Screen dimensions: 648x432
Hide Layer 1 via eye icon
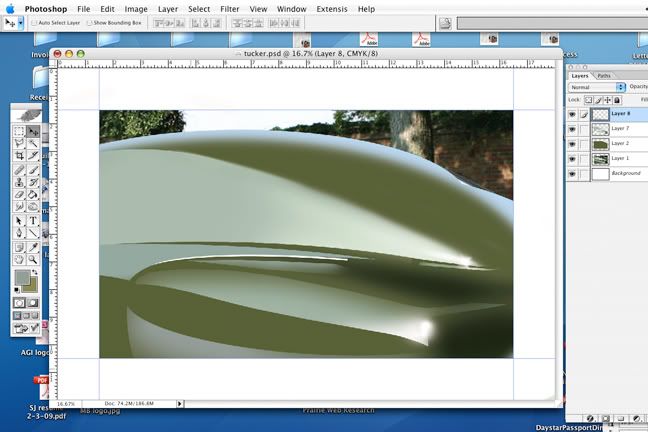(x=572, y=159)
